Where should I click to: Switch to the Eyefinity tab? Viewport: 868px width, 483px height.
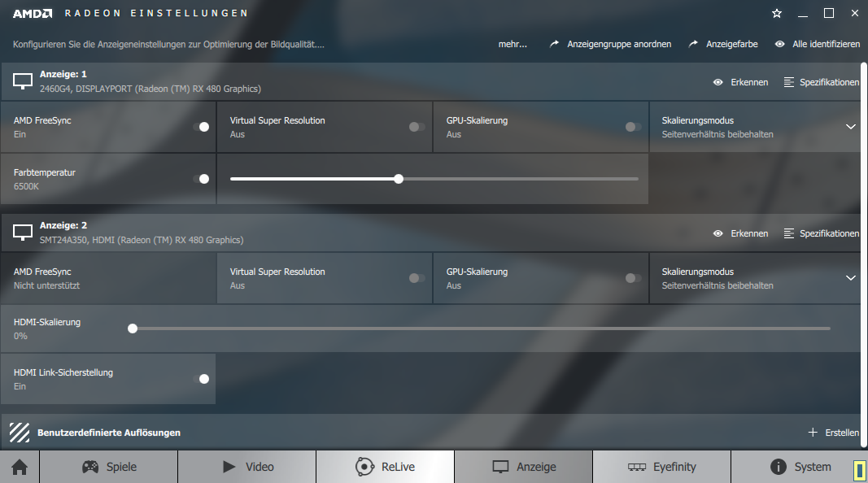click(x=661, y=467)
